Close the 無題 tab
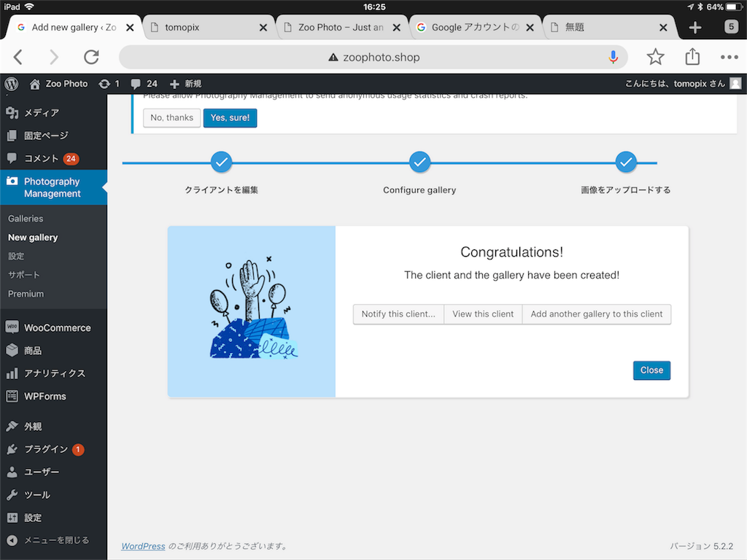This screenshot has width=747, height=560. [x=663, y=28]
